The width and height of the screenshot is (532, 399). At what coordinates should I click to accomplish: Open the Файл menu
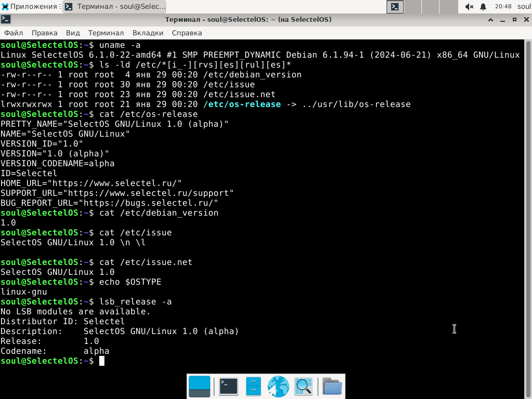pyautogui.click(x=14, y=33)
